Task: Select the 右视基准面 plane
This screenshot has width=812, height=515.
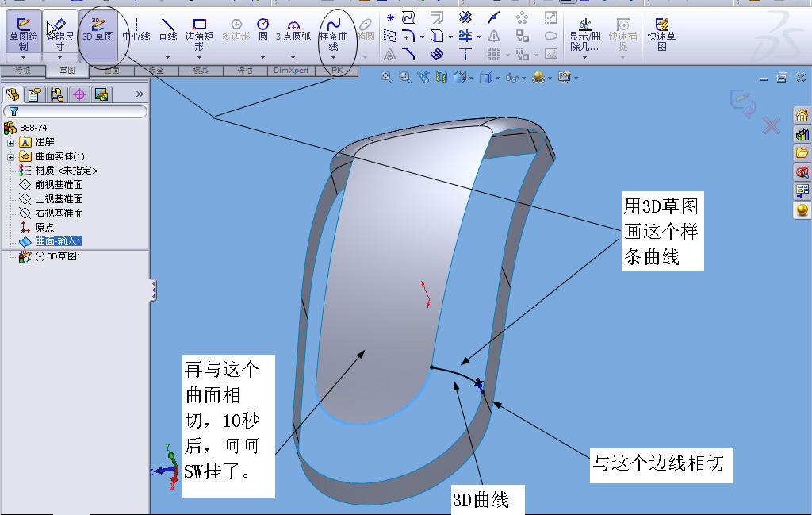Action: click(59, 213)
